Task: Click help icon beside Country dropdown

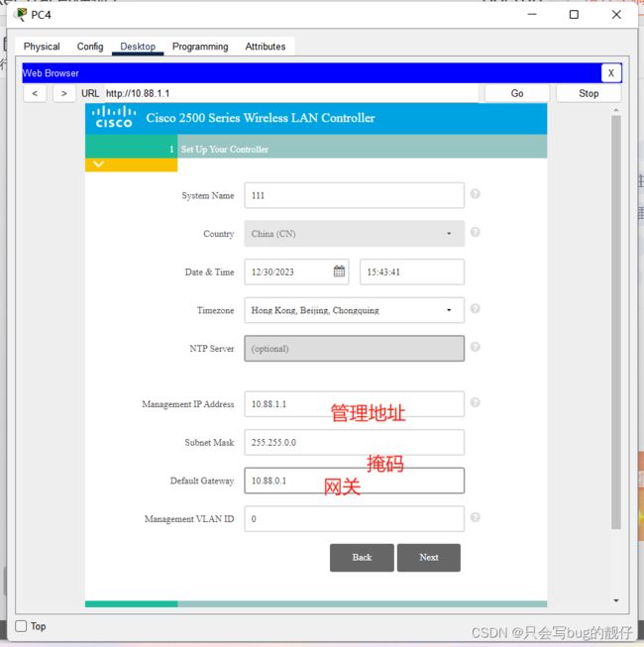Action: (x=475, y=232)
